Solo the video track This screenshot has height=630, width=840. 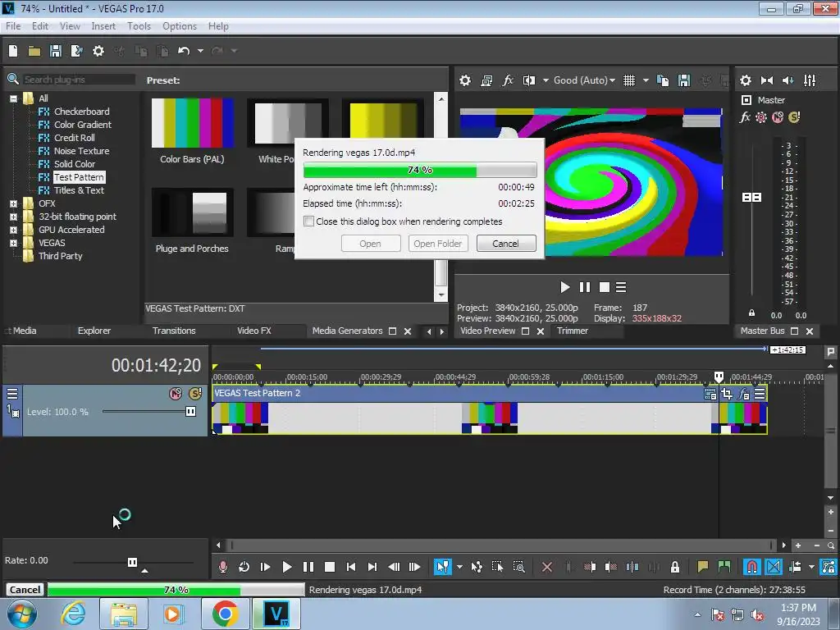click(195, 394)
